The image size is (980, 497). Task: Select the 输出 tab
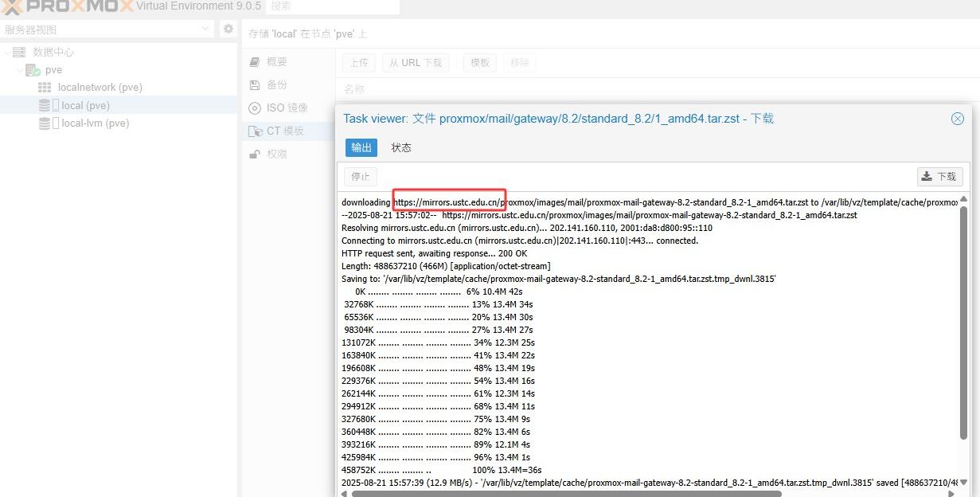[x=361, y=148]
